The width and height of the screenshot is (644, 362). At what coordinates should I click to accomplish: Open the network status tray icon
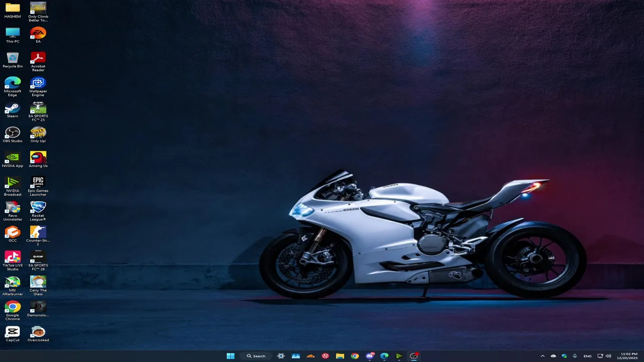(x=600, y=356)
